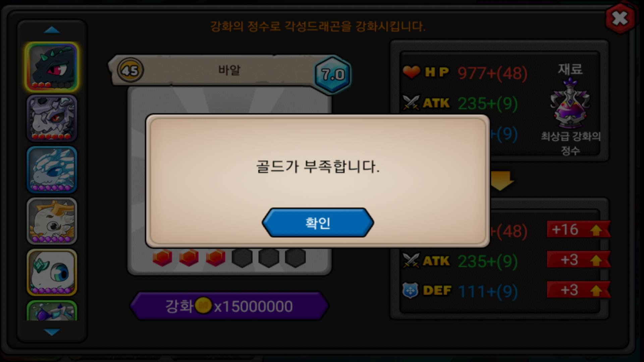This screenshot has height=362, width=644.
Task: Tap the DEF +3 increase indicator
Action: [x=578, y=290]
